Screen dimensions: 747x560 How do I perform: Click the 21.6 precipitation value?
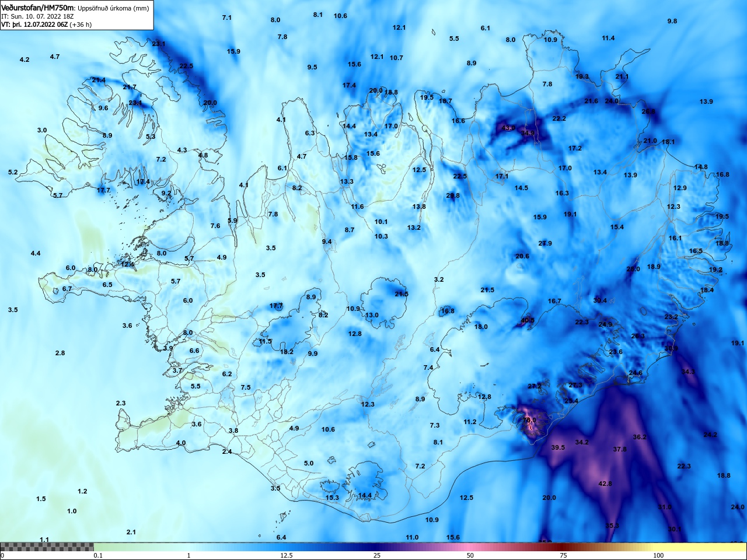pos(591,101)
